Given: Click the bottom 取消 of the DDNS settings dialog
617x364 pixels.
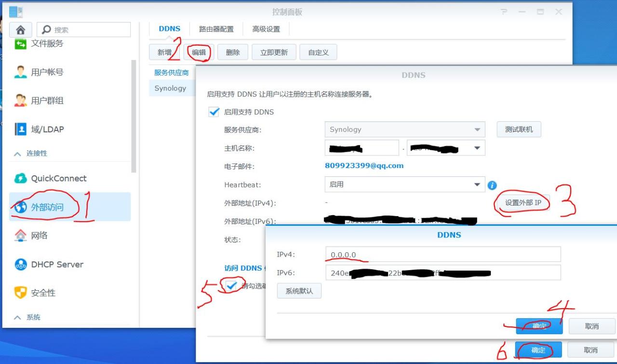Looking at the screenshot, I should pos(591,350).
